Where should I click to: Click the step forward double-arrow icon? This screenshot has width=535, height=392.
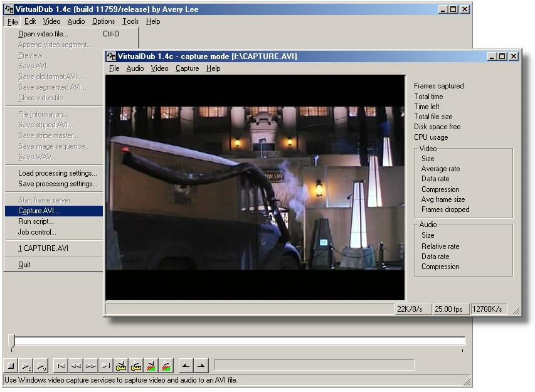[91, 366]
